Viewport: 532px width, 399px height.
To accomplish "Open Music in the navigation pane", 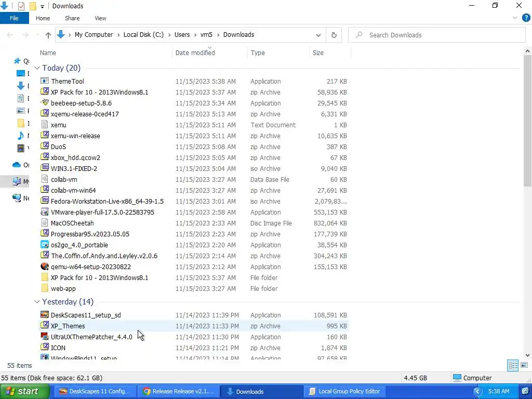I will point(22,136).
